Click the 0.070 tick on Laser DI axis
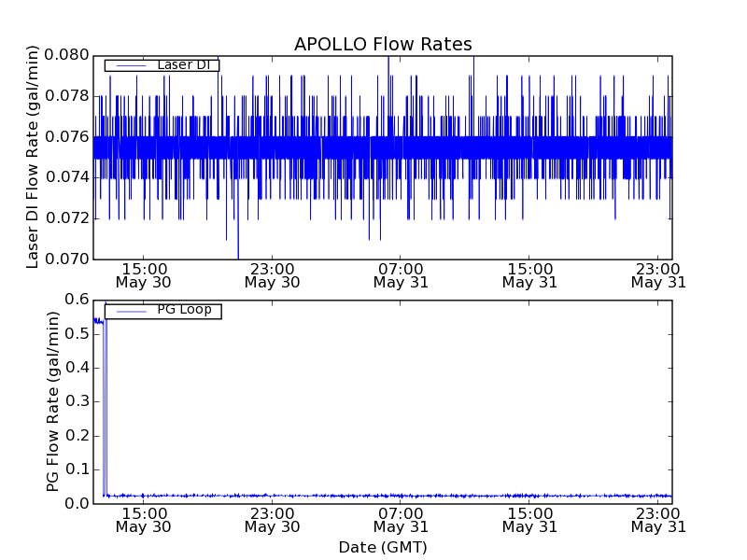Image resolution: width=747 pixels, height=560 pixels. coord(65,259)
